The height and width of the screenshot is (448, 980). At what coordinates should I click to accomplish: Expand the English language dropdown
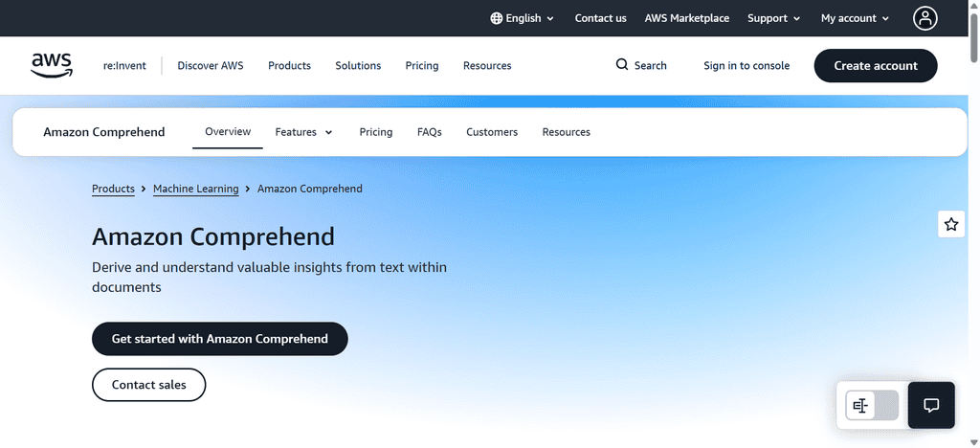click(x=523, y=18)
